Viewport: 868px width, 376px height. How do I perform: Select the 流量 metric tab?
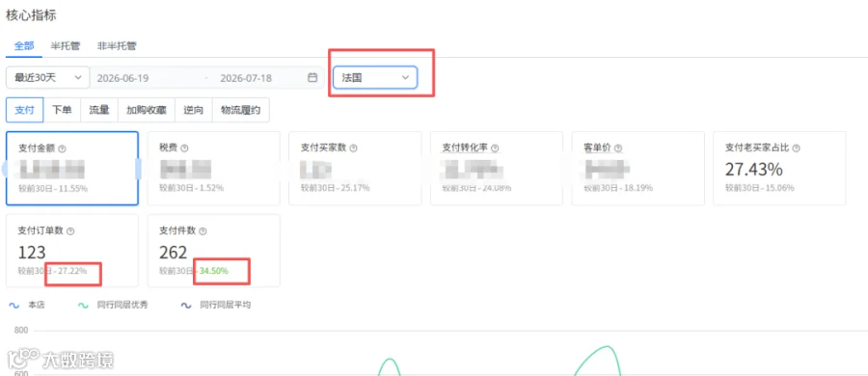99,110
